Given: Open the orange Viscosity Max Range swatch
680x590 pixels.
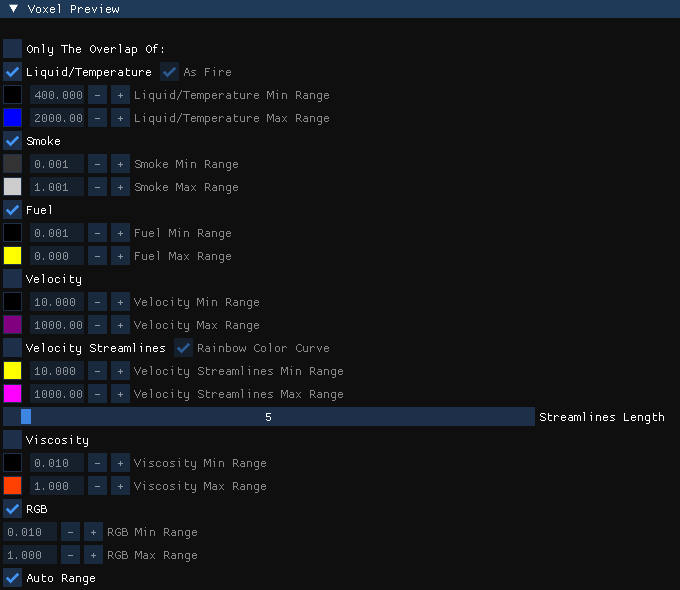Looking at the screenshot, I should (x=13, y=485).
